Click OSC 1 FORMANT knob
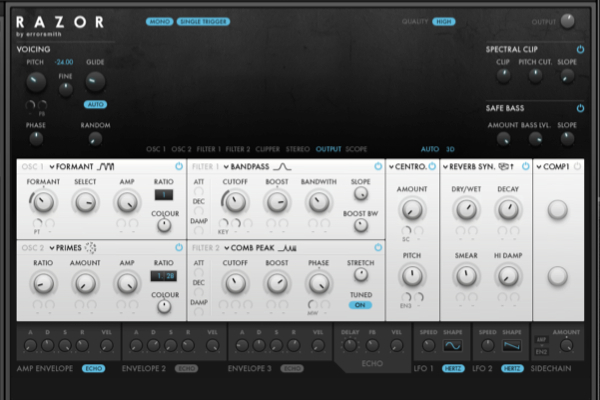The height and width of the screenshot is (400, 600). pos(43,202)
